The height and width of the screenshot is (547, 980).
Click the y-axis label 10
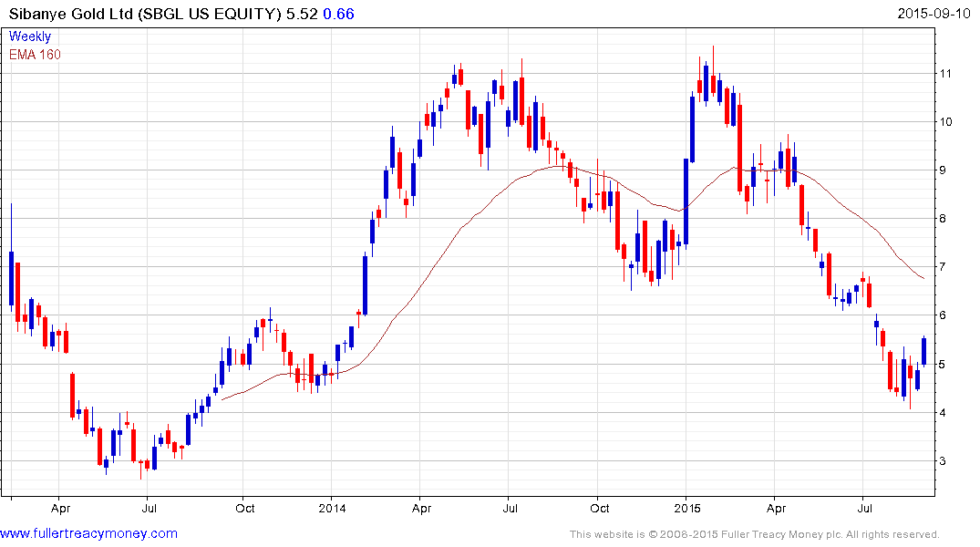(945, 121)
